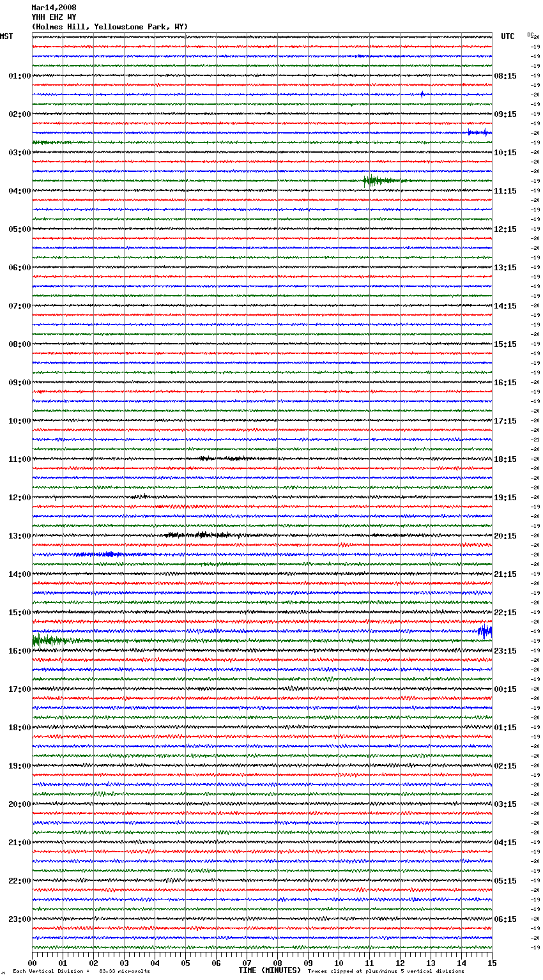Image resolution: width=543 pixels, height=980 pixels.
Task: Select the 18:00 MST time label
Action: [x=20, y=728]
